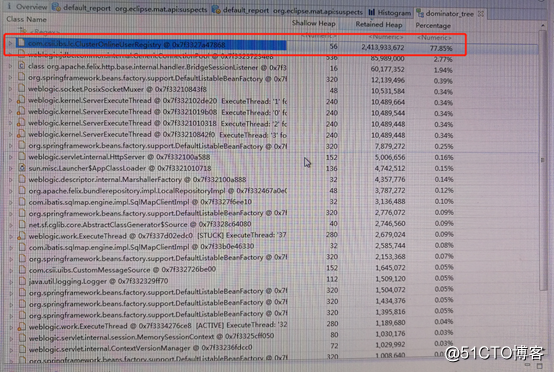Viewport: 554px width, 372px height.
Task: Click thread icon of ServerExecuteThread '2'
Action: 21,123
